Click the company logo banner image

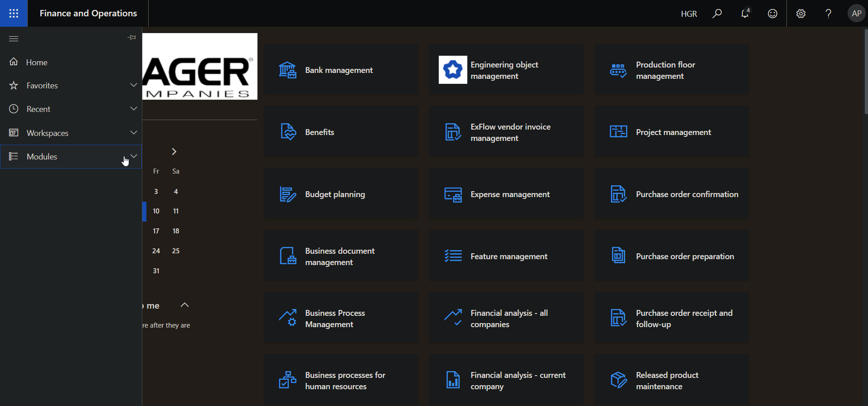point(200,66)
